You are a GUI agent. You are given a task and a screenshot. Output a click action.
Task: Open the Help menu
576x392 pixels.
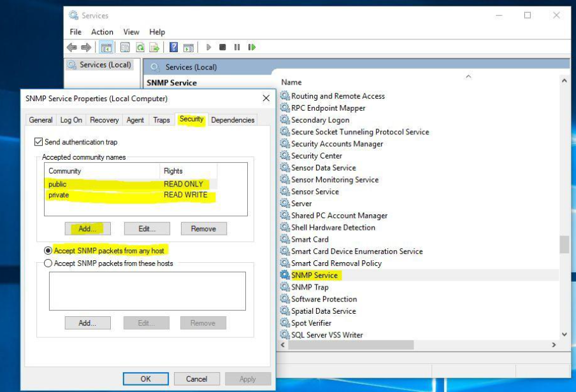pyautogui.click(x=157, y=32)
